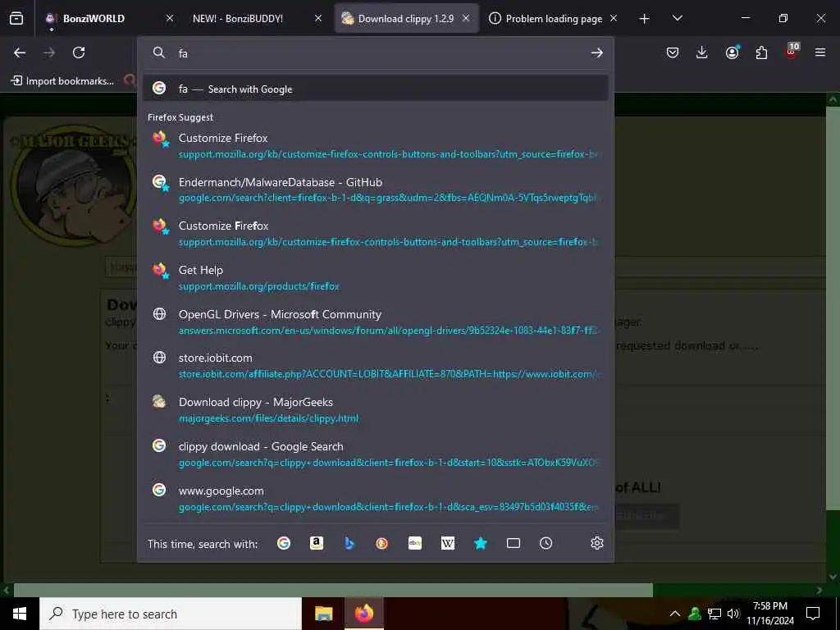Click Import bookmarks toolbar button
840x630 pixels.
pos(62,81)
